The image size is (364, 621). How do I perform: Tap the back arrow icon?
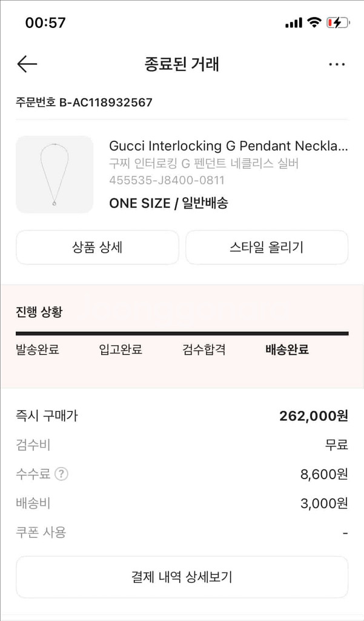click(x=27, y=64)
